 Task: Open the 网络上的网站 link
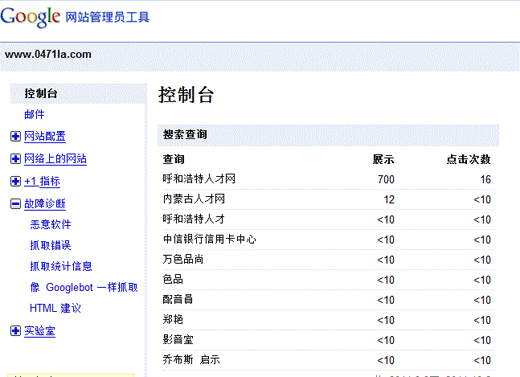55,159
